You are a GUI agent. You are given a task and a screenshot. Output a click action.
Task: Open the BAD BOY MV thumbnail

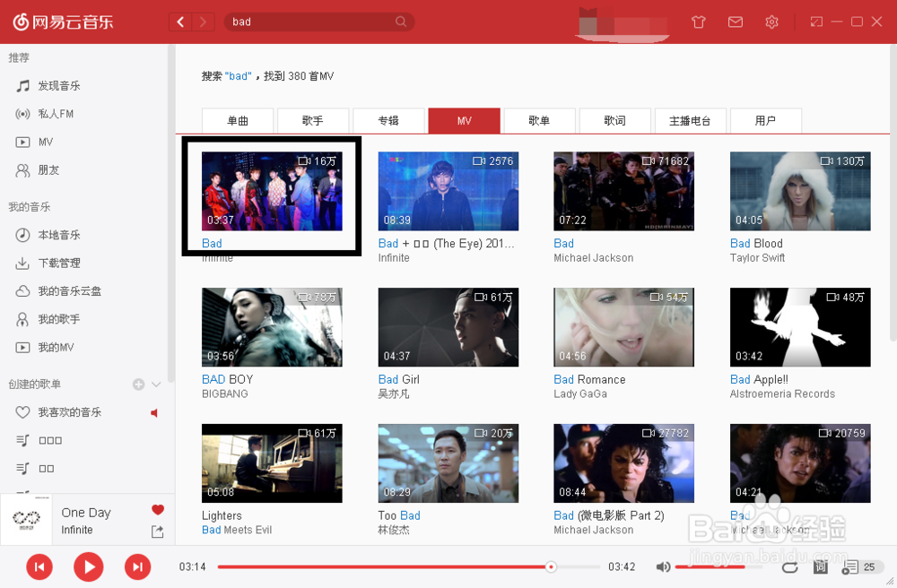tap(272, 327)
